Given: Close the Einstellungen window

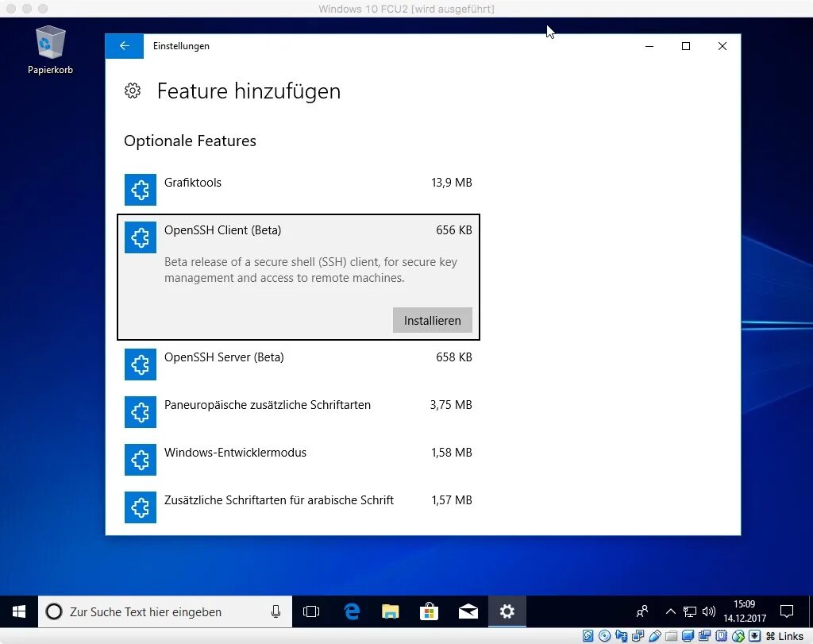Looking at the screenshot, I should [x=722, y=46].
